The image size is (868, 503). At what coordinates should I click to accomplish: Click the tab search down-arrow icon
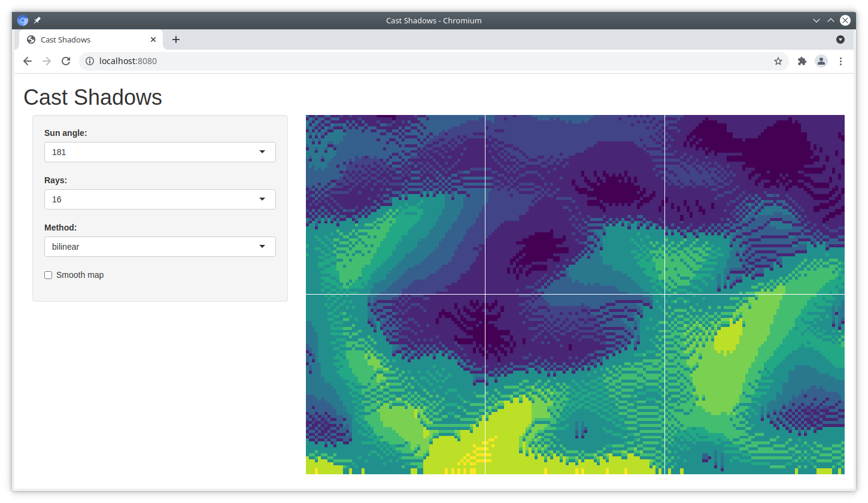click(x=840, y=40)
